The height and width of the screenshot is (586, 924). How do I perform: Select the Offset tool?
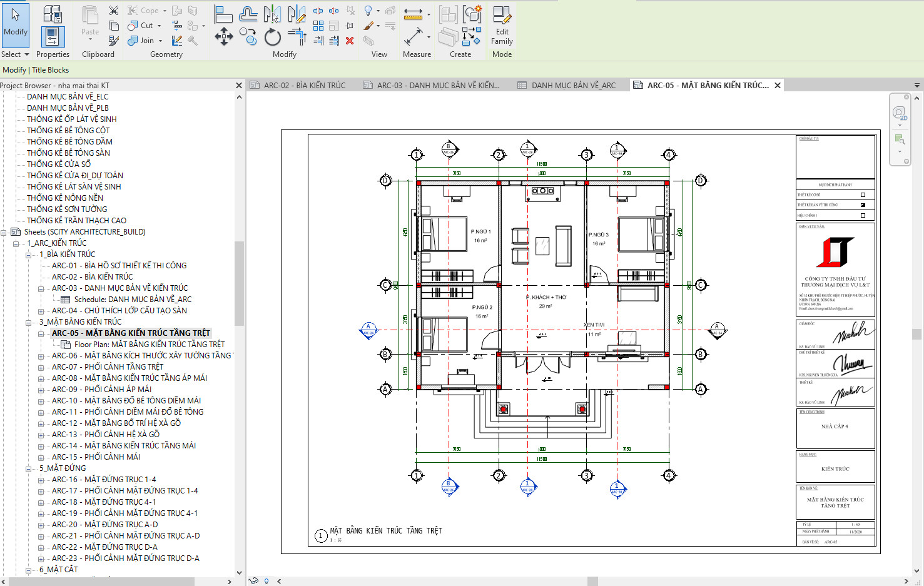pos(248,14)
